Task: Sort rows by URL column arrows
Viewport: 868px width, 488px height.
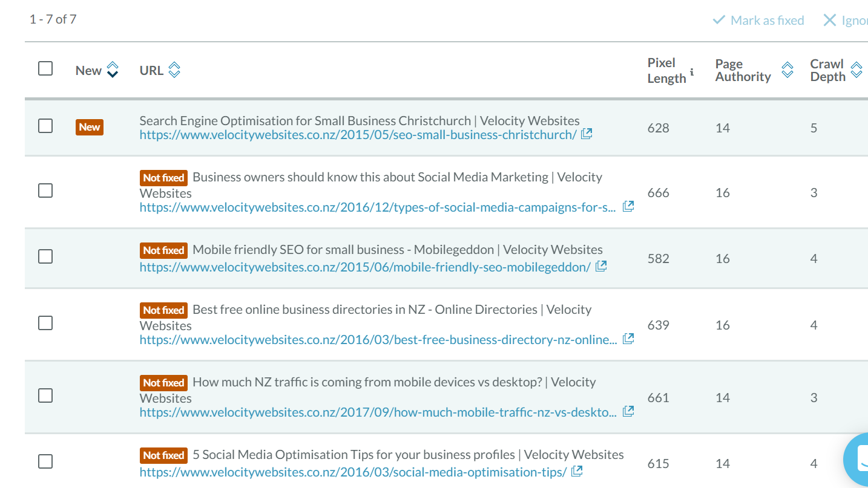Action: (174, 70)
